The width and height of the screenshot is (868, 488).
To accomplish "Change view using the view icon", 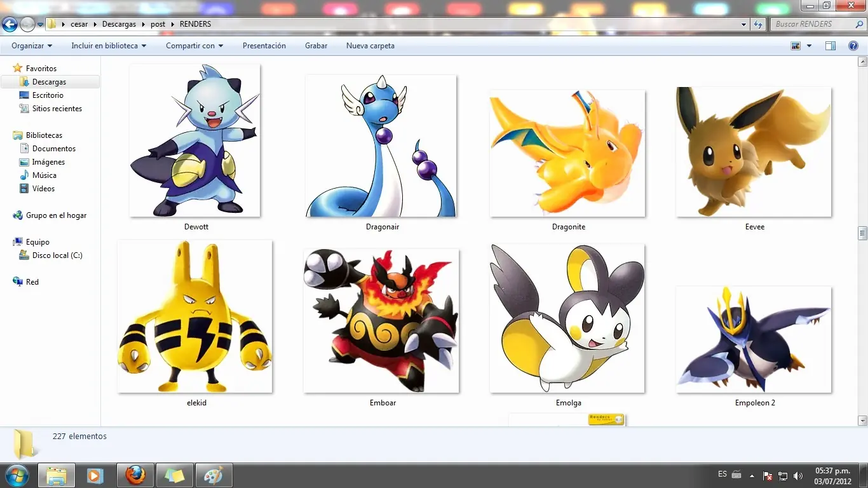I will tap(796, 46).
